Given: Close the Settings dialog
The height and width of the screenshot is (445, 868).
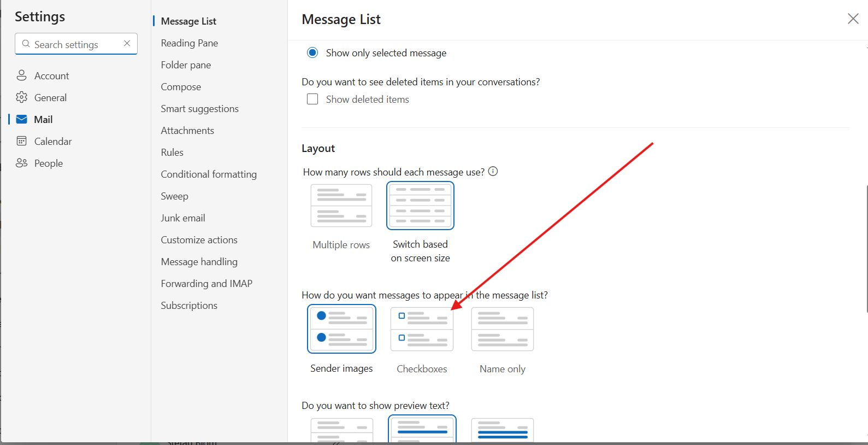Looking at the screenshot, I should pos(853,19).
